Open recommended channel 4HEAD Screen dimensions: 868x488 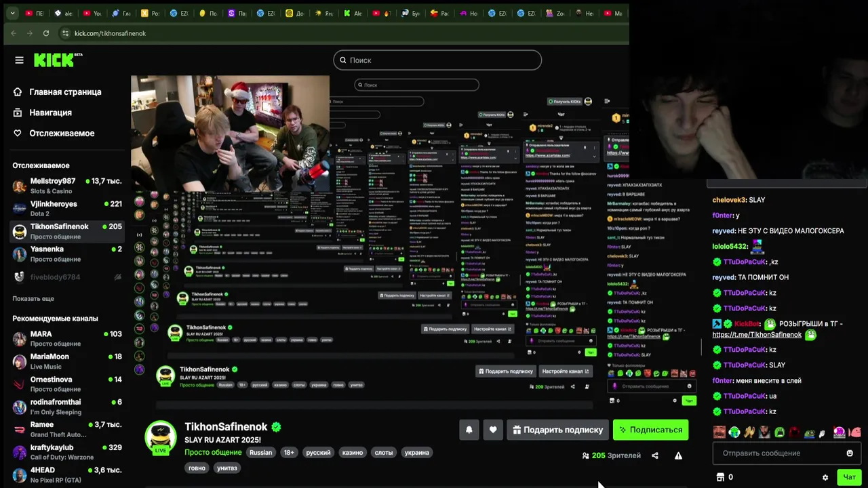coord(67,474)
